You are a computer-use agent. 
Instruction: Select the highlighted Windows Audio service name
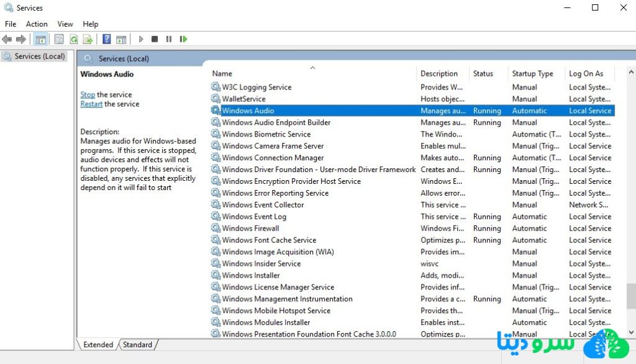pyautogui.click(x=248, y=111)
